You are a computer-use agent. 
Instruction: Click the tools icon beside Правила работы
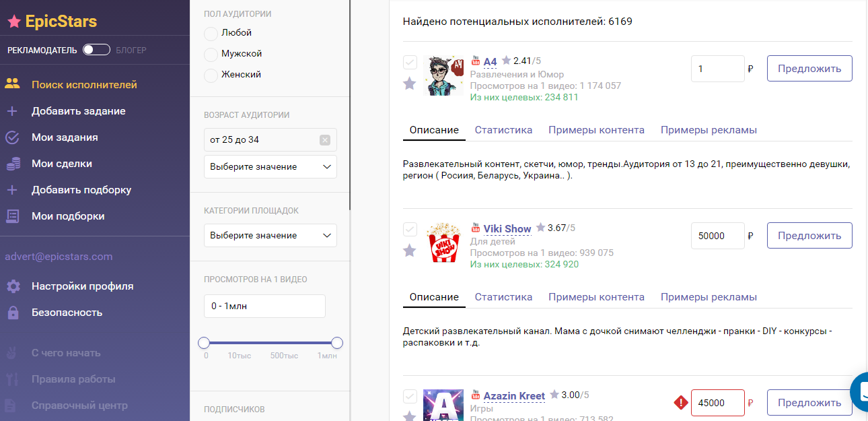coord(12,379)
